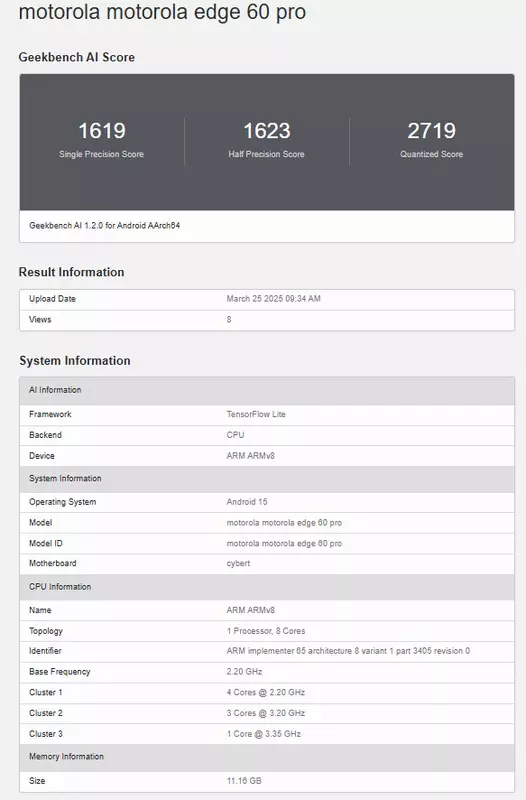Click the Device row label
The height and width of the screenshot is (800, 526).
coord(42,456)
